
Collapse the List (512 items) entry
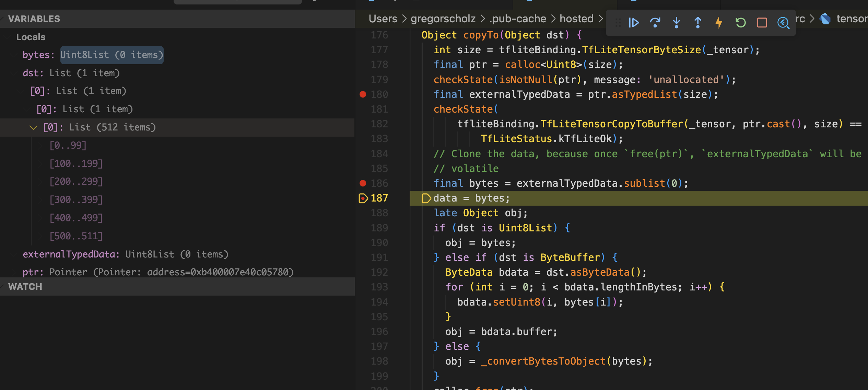pos(33,127)
